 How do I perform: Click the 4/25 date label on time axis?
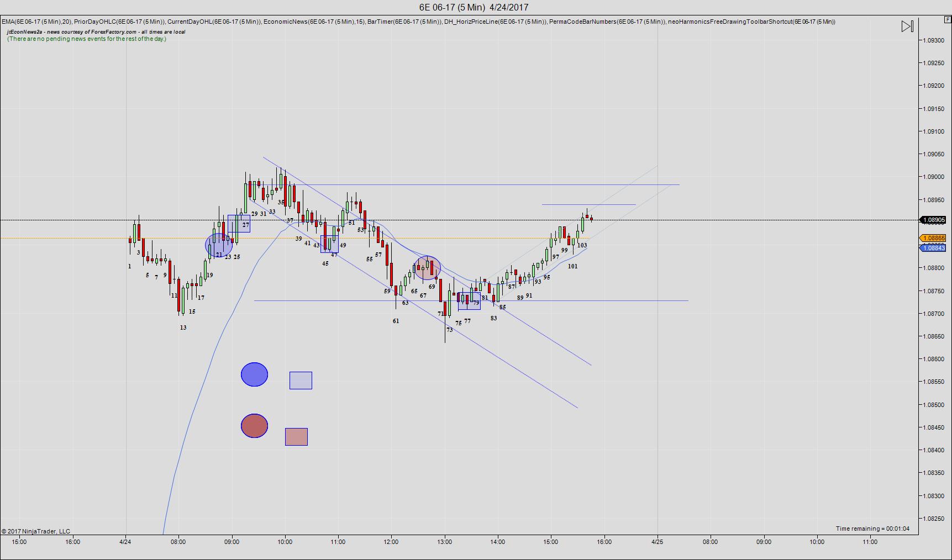(657, 542)
